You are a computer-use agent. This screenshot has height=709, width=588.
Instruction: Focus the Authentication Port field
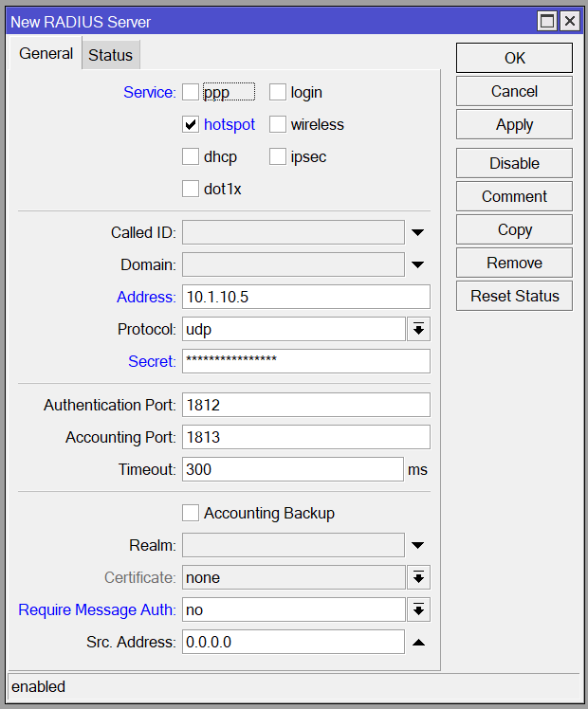[306, 405]
